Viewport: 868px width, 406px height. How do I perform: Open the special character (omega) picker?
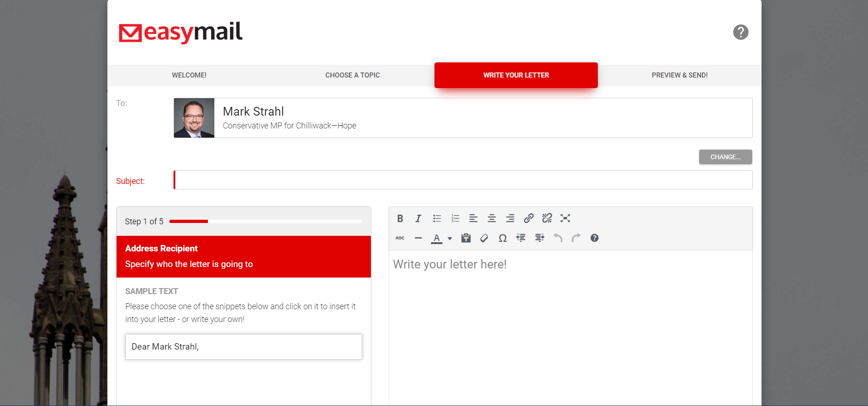point(503,238)
